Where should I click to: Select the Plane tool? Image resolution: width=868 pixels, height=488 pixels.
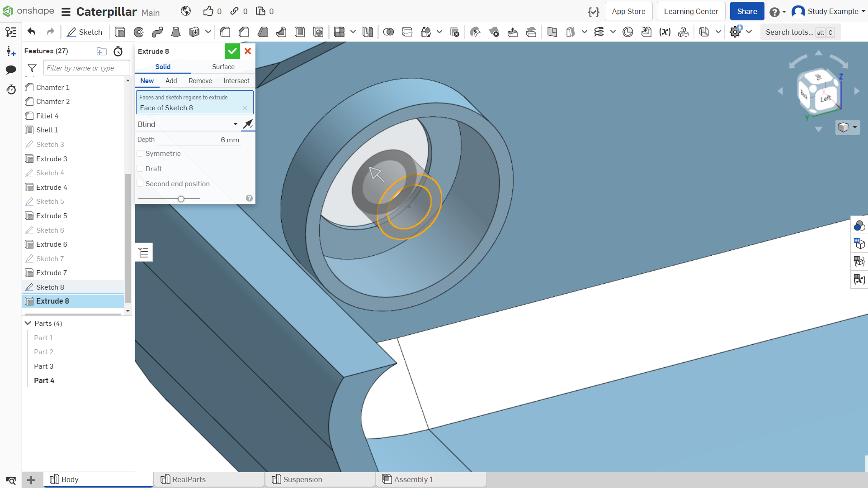point(552,32)
